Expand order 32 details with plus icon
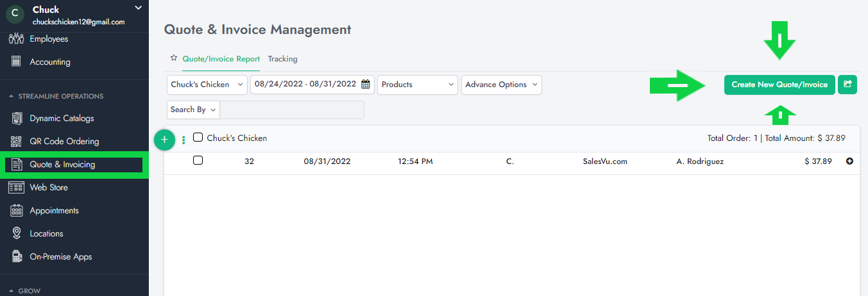The height and width of the screenshot is (296, 868). coord(850,161)
